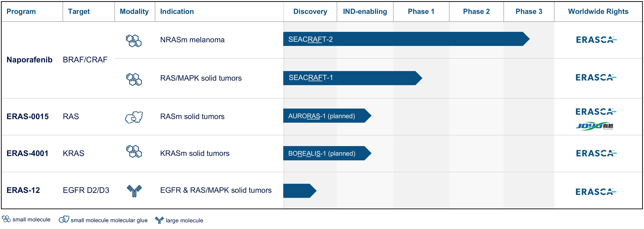
Task: Click the small molecule icon for NRASm melanoma
Action: (134, 41)
